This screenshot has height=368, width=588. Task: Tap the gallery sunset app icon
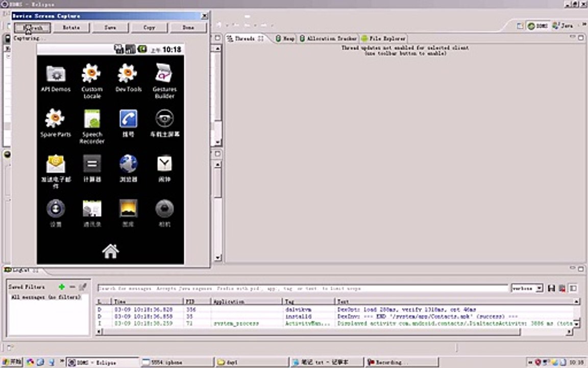[128, 209]
